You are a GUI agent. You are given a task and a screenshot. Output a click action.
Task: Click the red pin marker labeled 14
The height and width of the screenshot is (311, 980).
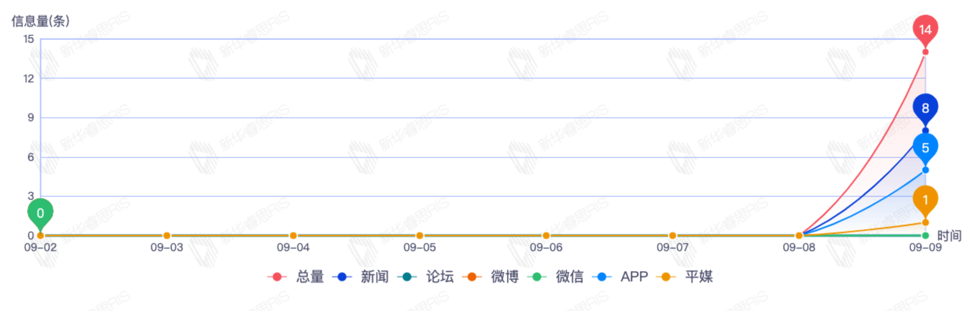tap(925, 29)
